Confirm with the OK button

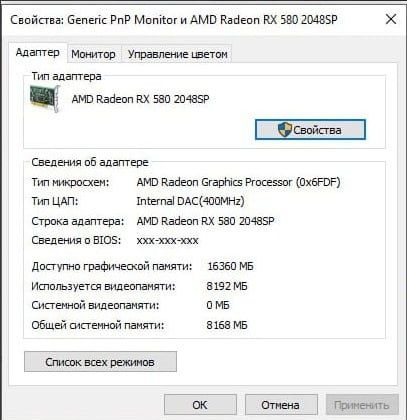200,405
